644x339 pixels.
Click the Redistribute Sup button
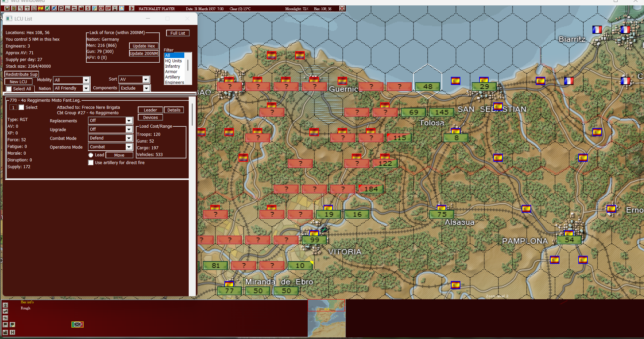(x=21, y=74)
